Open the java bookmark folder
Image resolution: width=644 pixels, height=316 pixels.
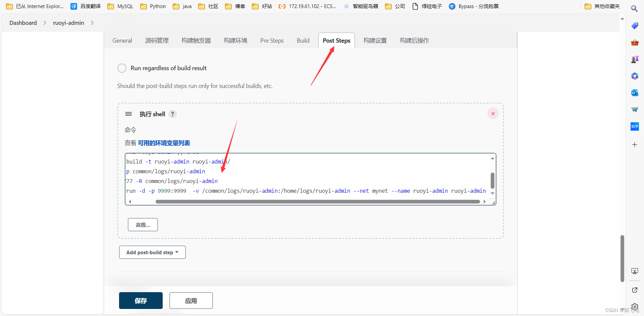click(182, 6)
